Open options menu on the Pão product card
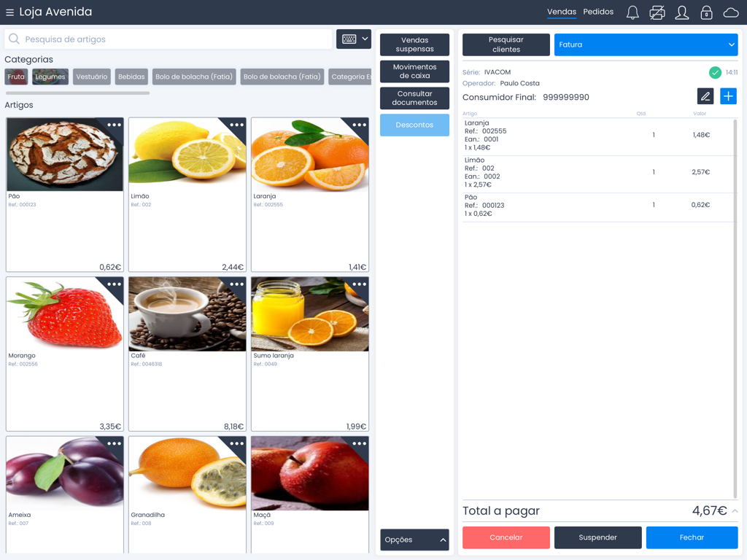 click(114, 125)
